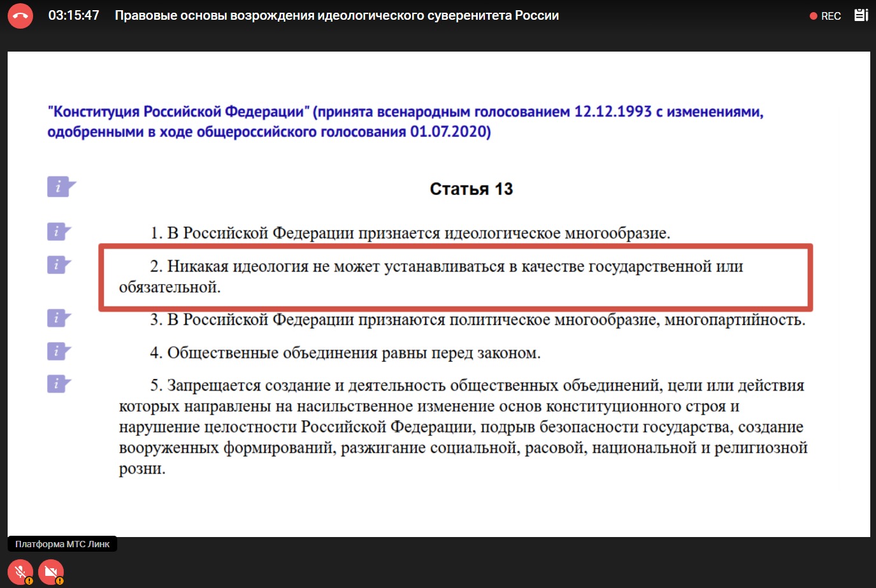
Task: Click info icon beside paragraph 4
Action: point(59,351)
